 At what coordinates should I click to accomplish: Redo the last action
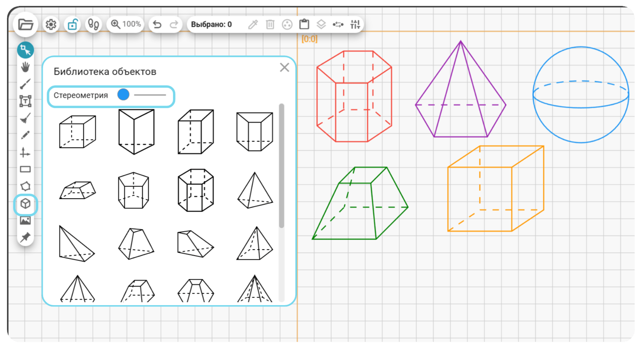tap(174, 24)
